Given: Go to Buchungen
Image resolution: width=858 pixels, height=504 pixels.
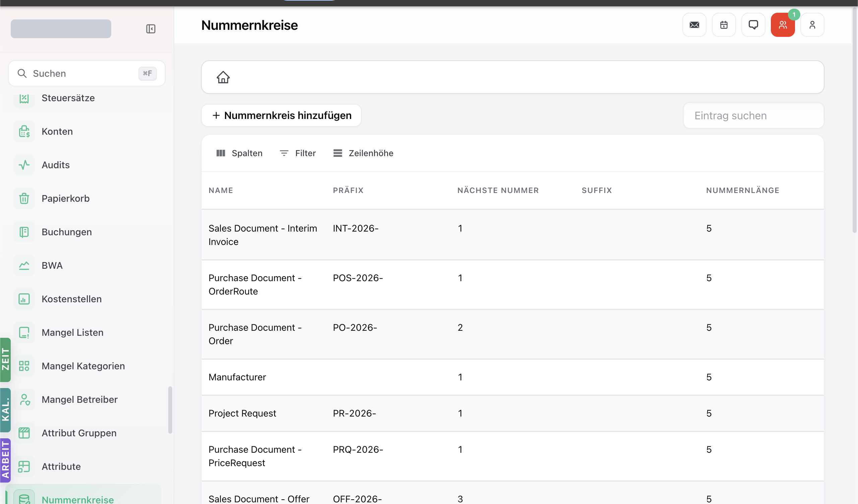Looking at the screenshot, I should click(x=67, y=232).
